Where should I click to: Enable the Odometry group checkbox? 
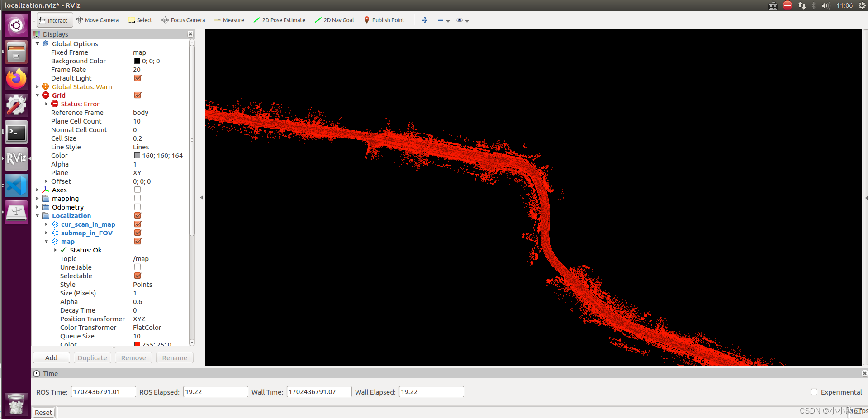[x=138, y=207]
